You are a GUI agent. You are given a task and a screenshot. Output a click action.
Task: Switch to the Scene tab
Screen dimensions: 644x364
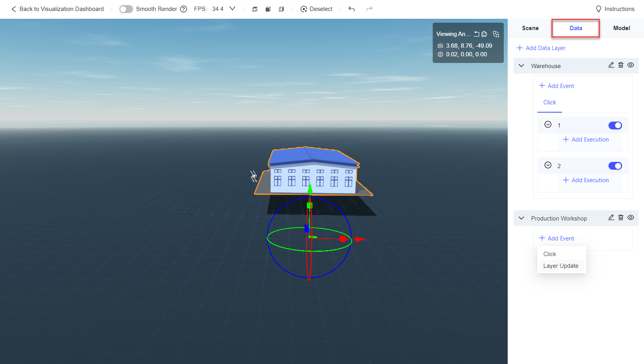(x=530, y=28)
